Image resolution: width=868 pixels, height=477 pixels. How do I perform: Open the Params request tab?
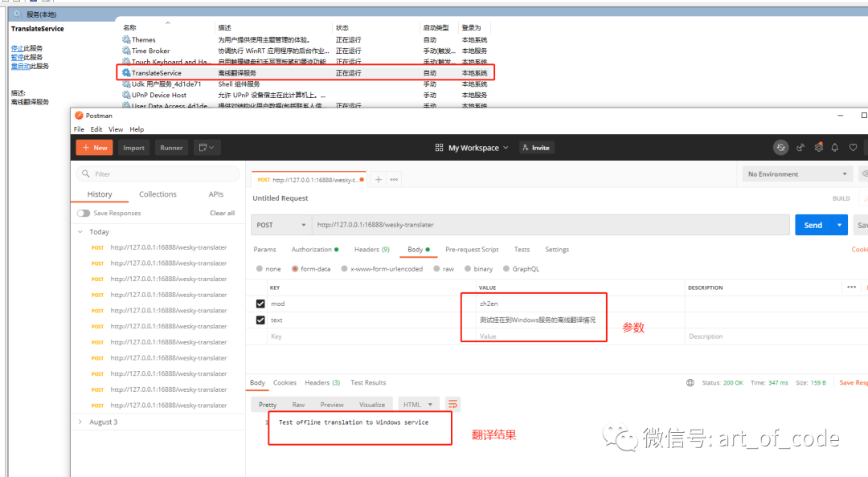coord(264,250)
